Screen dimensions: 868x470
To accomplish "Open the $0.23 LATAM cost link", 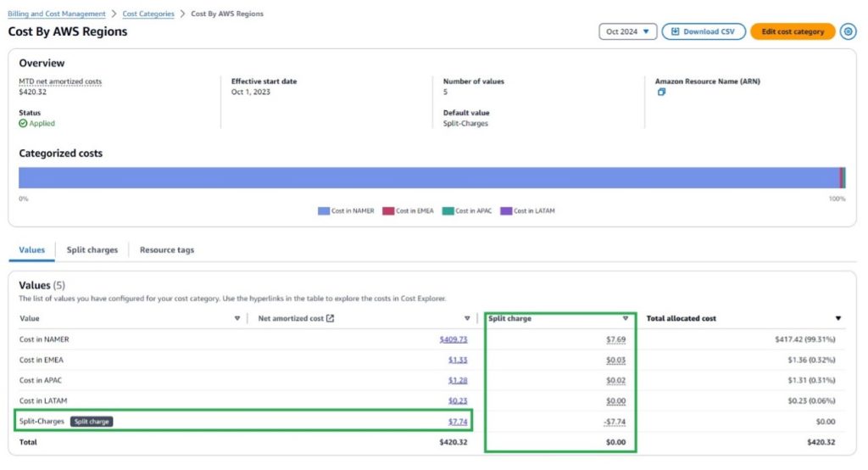I will coord(458,400).
